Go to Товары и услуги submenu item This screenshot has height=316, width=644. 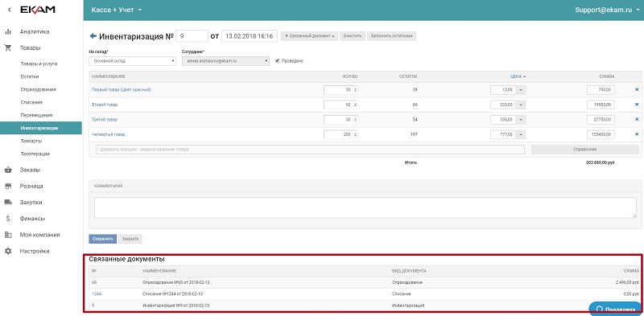(x=39, y=64)
